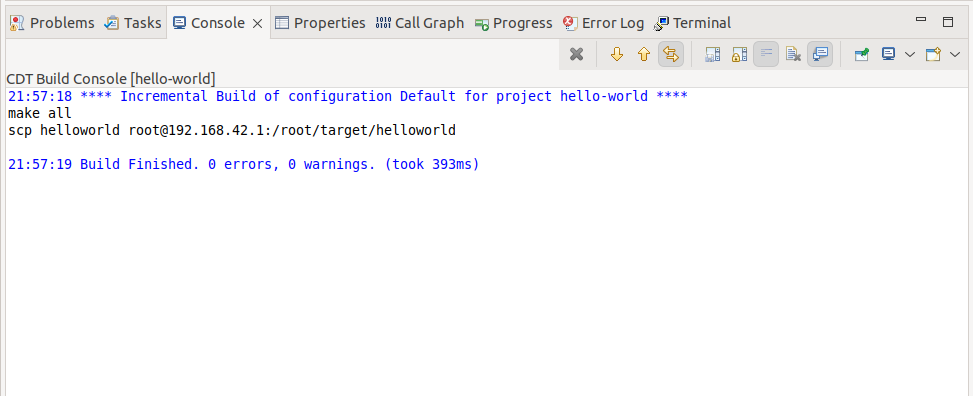Click the Open Console icon

click(x=933, y=55)
